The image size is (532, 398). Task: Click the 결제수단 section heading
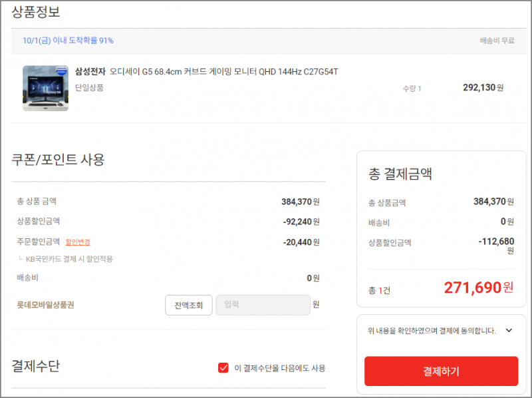pyautogui.click(x=36, y=366)
